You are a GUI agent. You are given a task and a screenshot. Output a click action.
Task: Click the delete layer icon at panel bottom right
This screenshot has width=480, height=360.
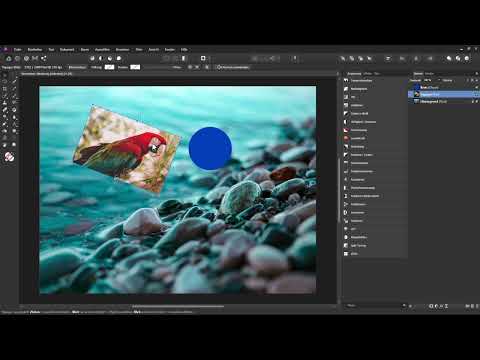477,306
